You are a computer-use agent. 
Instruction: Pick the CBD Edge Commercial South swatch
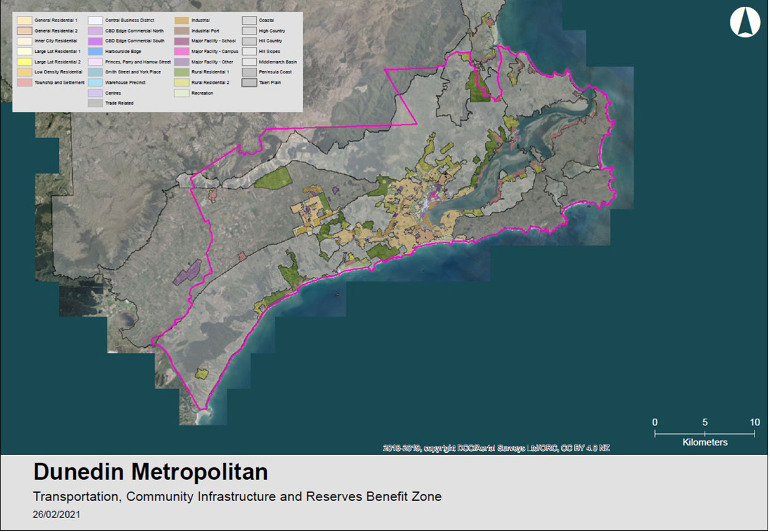95,41
